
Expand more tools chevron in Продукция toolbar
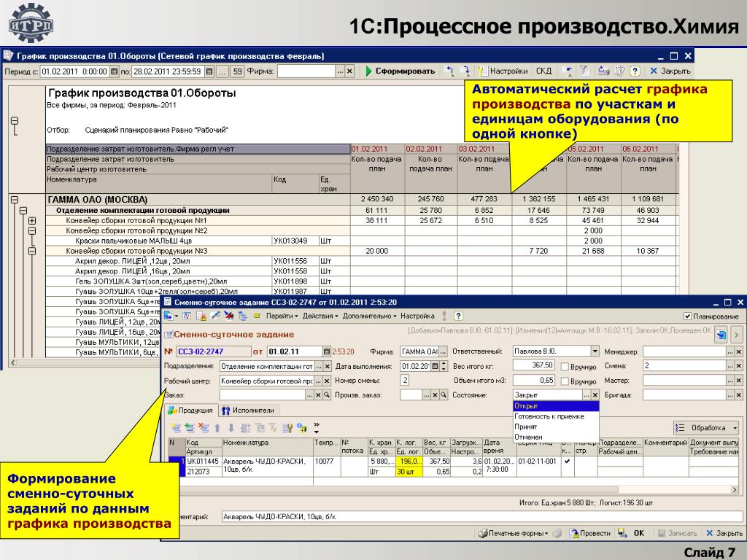pos(317,427)
